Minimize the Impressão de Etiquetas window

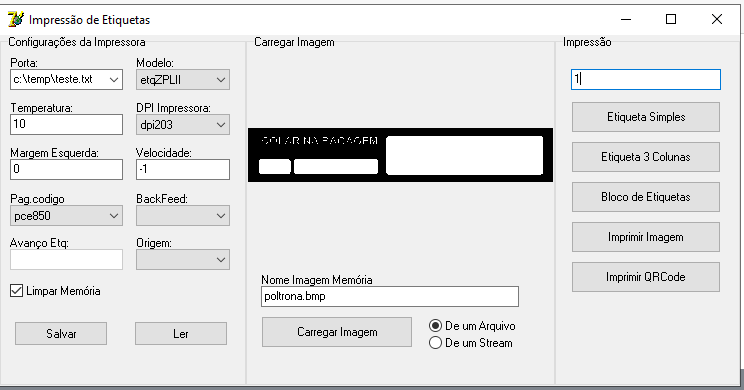click(x=626, y=19)
